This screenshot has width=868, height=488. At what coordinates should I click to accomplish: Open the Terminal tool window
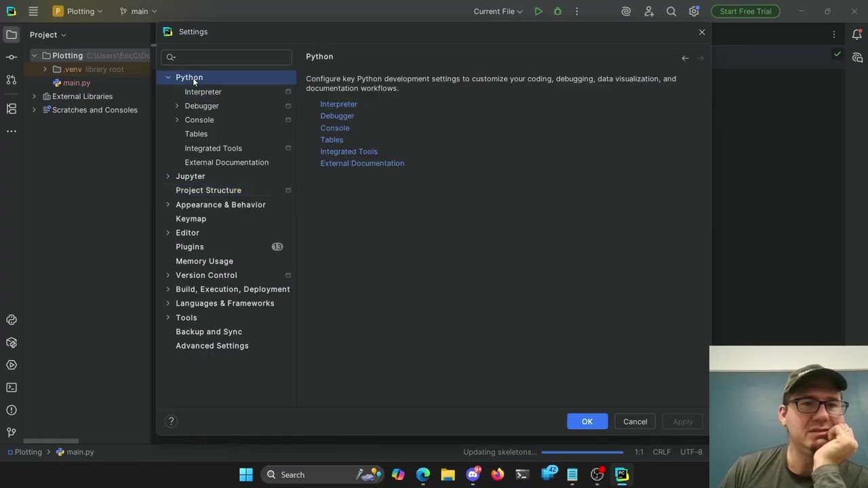tap(12, 388)
